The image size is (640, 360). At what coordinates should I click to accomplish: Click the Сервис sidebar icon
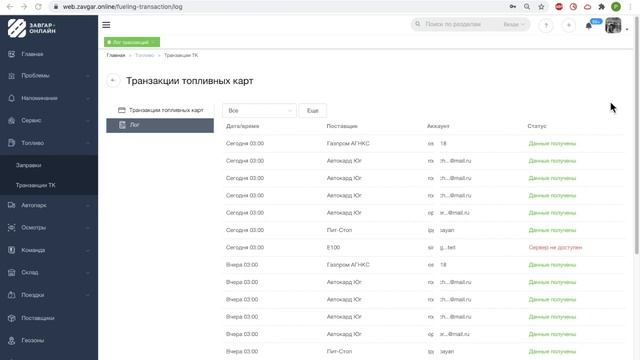pyautogui.click(x=11, y=120)
